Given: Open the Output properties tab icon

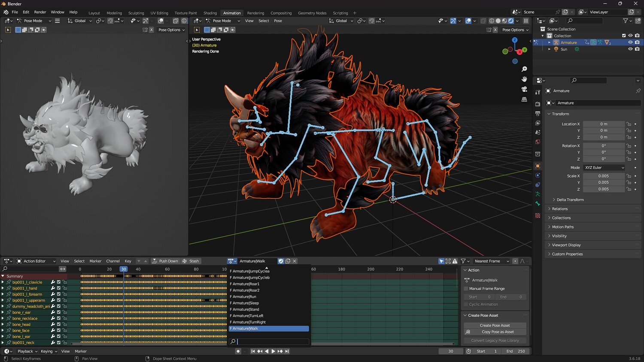Looking at the screenshot, I should (x=538, y=114).
